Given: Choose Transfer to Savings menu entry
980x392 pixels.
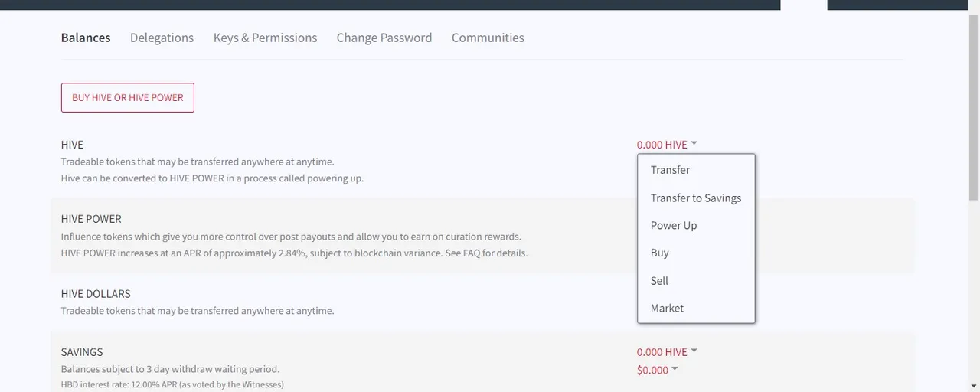Looking at the screenshot, I should click(696, 198).
